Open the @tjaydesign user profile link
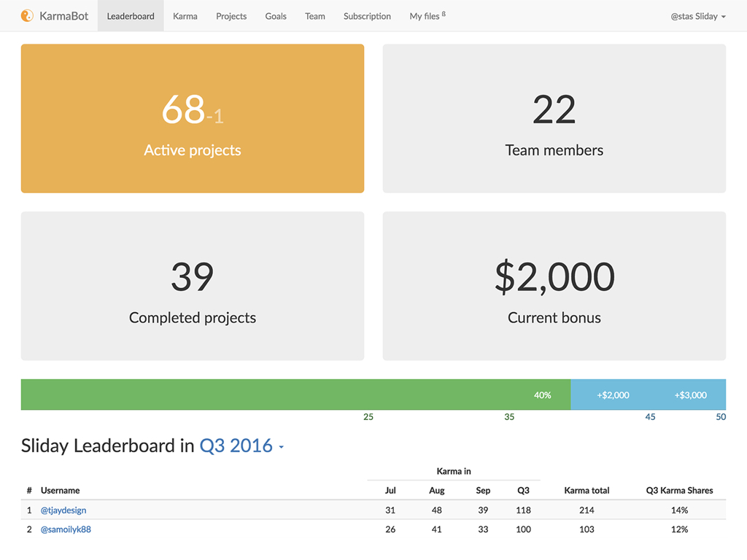747x560 pixels. pos(63,510)
